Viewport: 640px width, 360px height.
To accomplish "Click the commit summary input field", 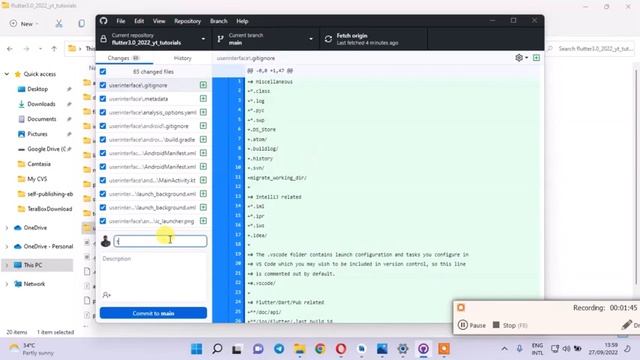I will [x=160, y=241].
